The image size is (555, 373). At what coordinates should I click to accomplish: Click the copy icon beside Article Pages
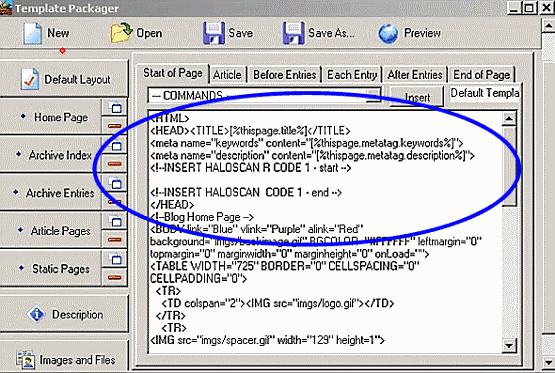click(x=115, y=221)
